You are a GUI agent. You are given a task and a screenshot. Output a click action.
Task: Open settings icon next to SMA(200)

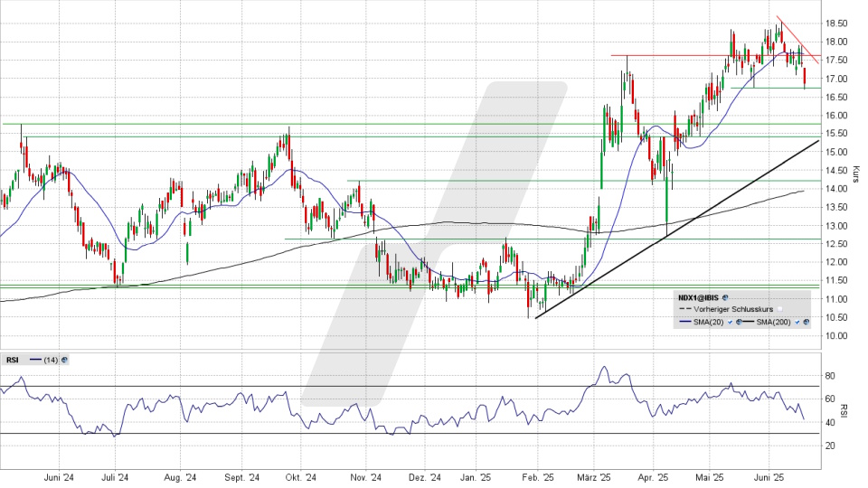pyautogui.click(x=806, y=322)
